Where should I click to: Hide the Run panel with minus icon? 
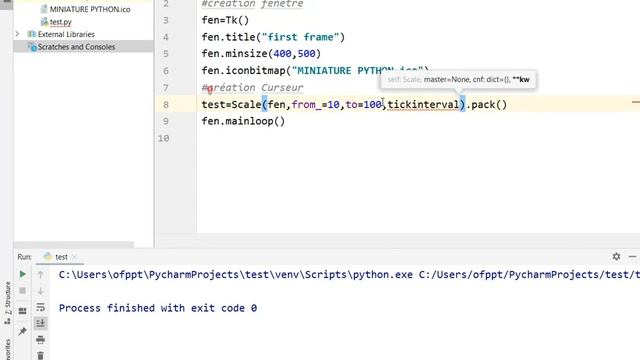(x=633, y=256)
